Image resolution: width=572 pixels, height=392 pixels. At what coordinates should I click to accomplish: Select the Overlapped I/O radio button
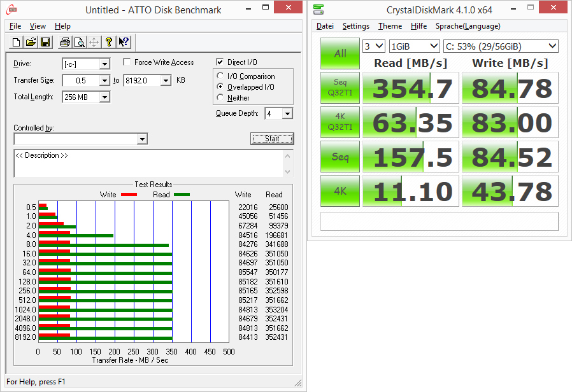220,87
